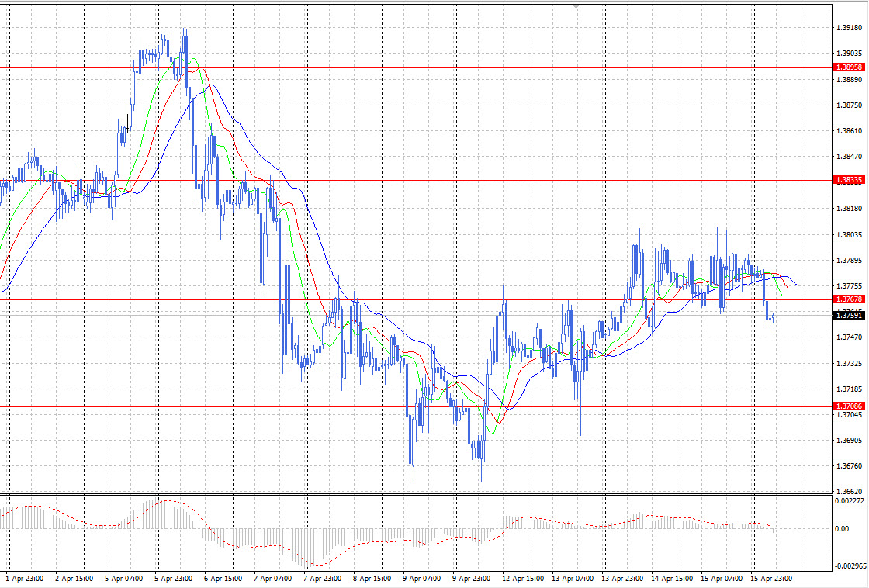The height and width of the screenshot is (588, 869).
Task: Click the 13 Apr 23:00 time label
Action: [621, 579]
